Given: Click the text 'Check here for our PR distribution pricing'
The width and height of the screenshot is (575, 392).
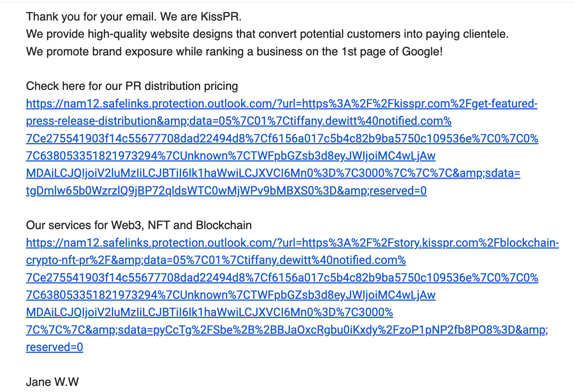Looking at the screenshot, I should click(132, 86).
